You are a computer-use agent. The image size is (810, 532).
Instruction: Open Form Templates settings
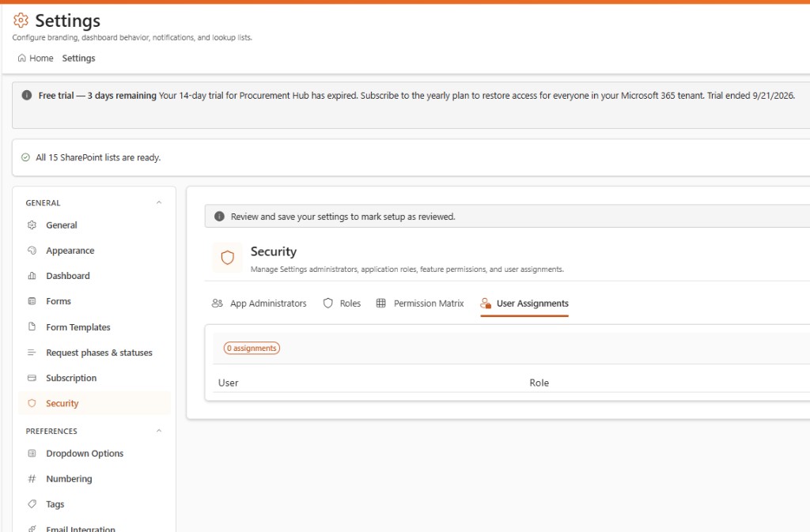click(95, 326)
